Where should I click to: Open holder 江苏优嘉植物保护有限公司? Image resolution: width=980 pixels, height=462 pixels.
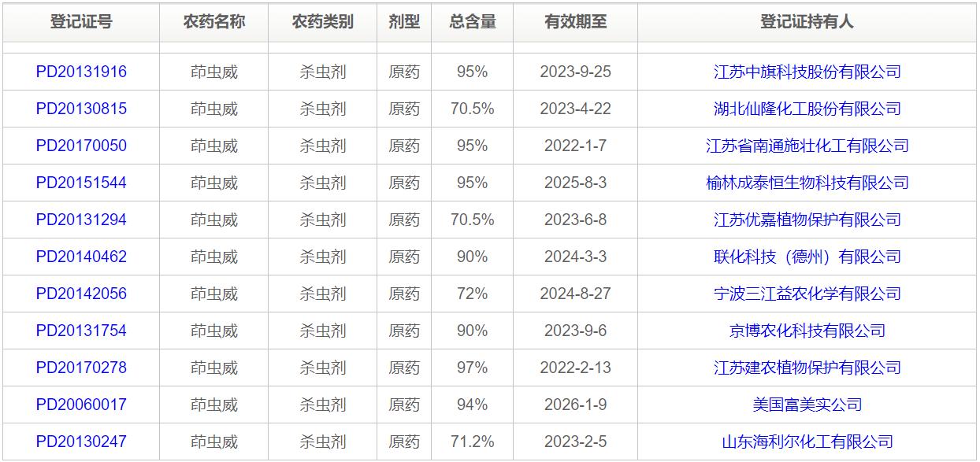[x=807, y=220]
